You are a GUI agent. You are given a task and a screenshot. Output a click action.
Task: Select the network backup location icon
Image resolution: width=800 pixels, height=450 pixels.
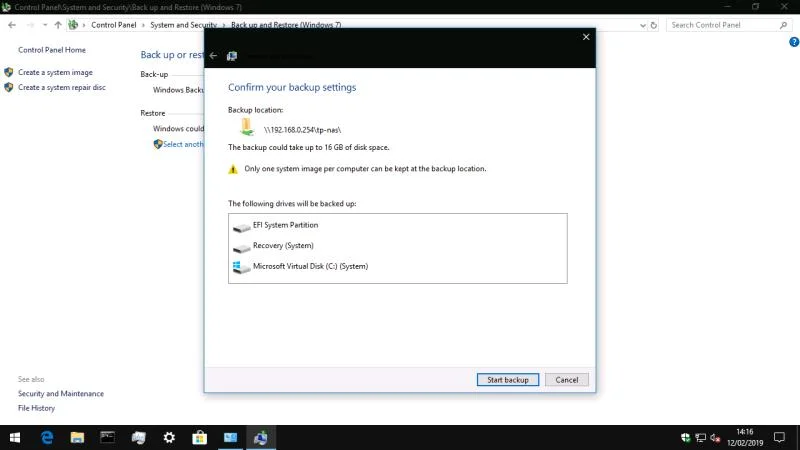pos(247,127)
